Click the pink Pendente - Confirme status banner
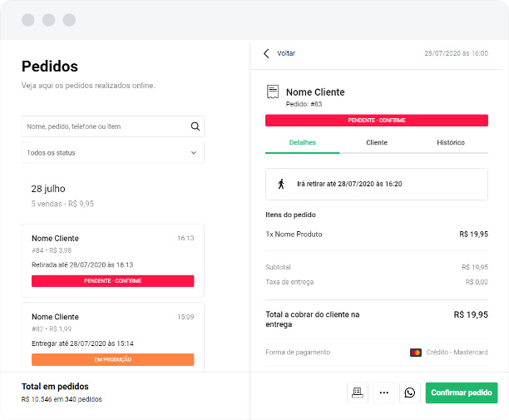Image resolution: width=509 pixels, height=420 pixels. 377,121
